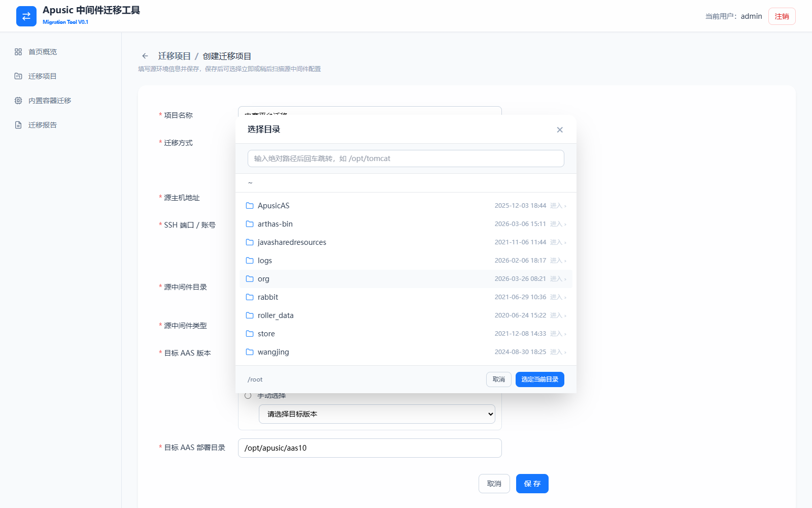
Task: Enter the ApusicAS directory via 进入
Action: click(x=558, y=206)
